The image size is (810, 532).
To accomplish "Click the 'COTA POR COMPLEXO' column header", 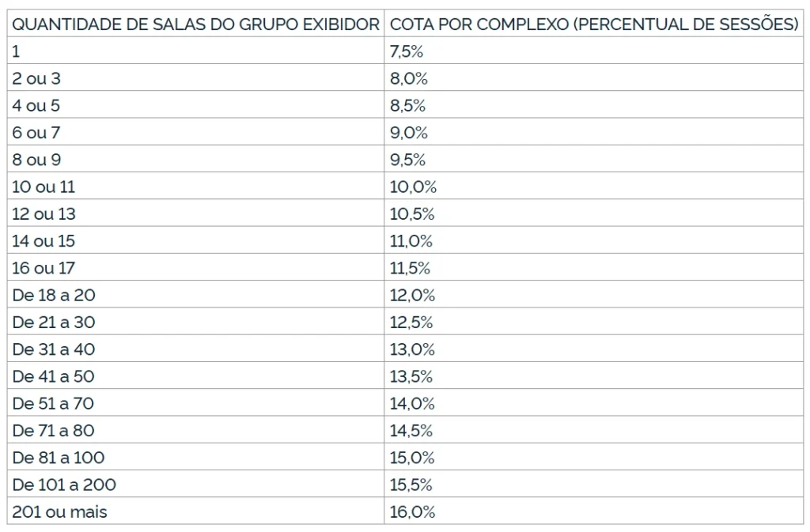I will click(x=593, y=25).
